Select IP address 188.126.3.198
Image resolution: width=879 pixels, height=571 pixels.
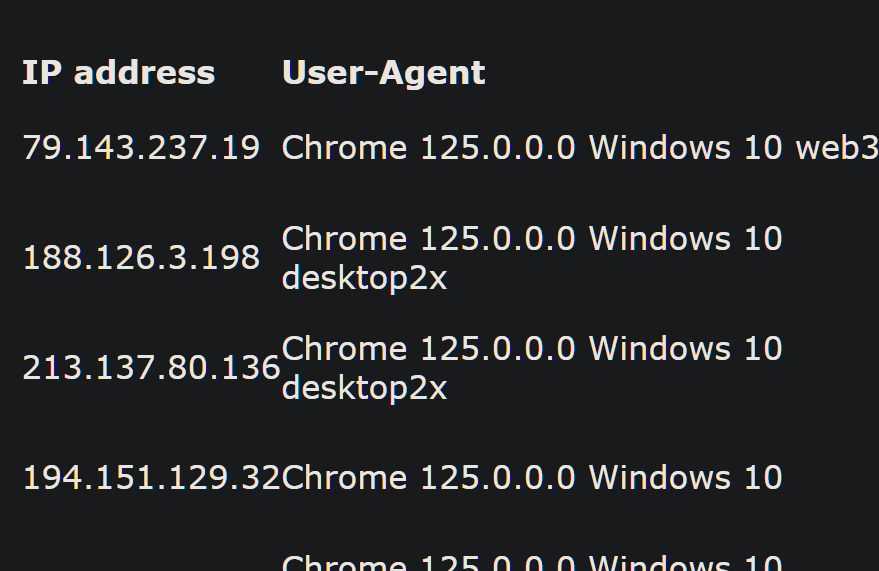pos(141,258)
